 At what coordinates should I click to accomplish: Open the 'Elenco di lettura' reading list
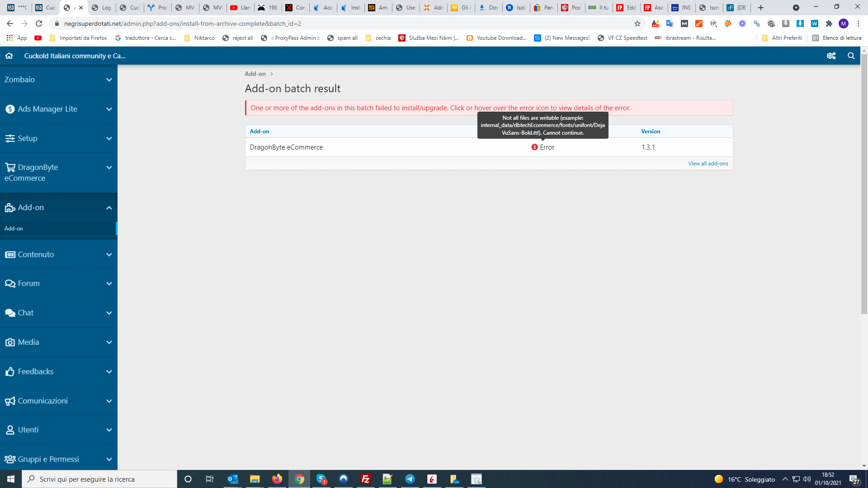[837, 38]
